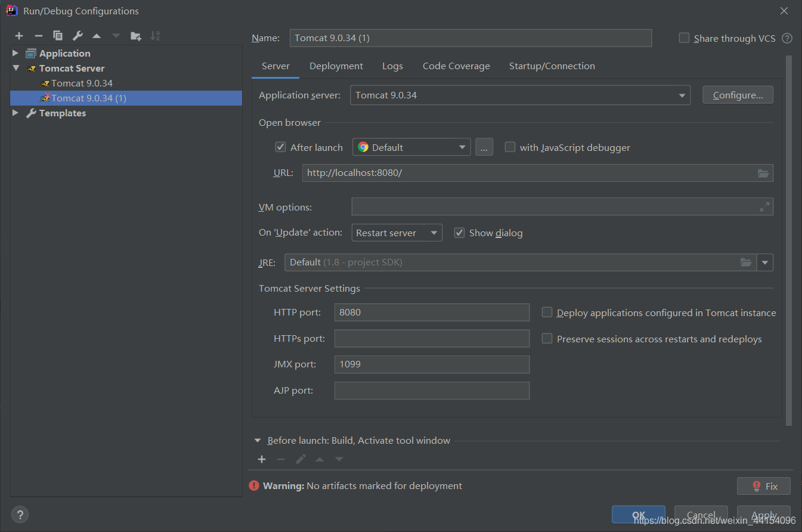Open JRE dropdown arrow

pos(765,262)
